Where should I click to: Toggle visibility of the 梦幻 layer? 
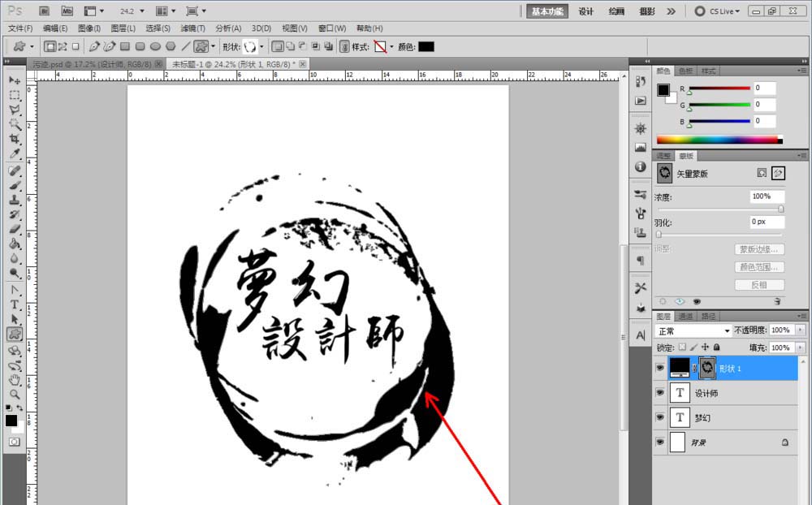[660, 417]
